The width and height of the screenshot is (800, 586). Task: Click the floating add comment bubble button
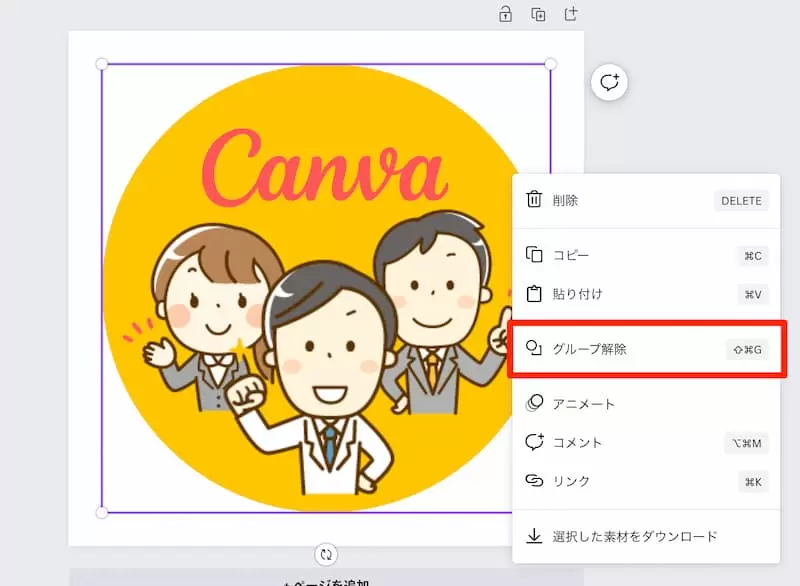(609, 82)
